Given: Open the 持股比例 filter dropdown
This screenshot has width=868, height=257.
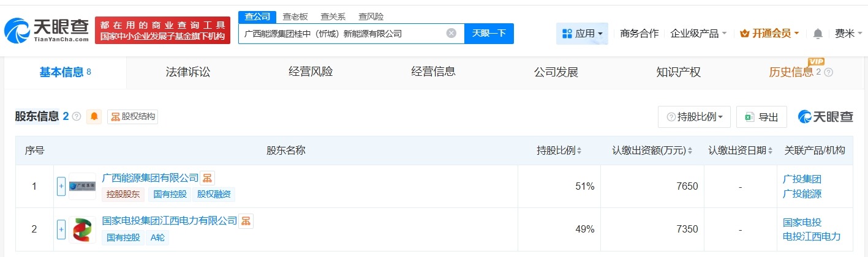Looking at the screenshot, I should [694, 117].
